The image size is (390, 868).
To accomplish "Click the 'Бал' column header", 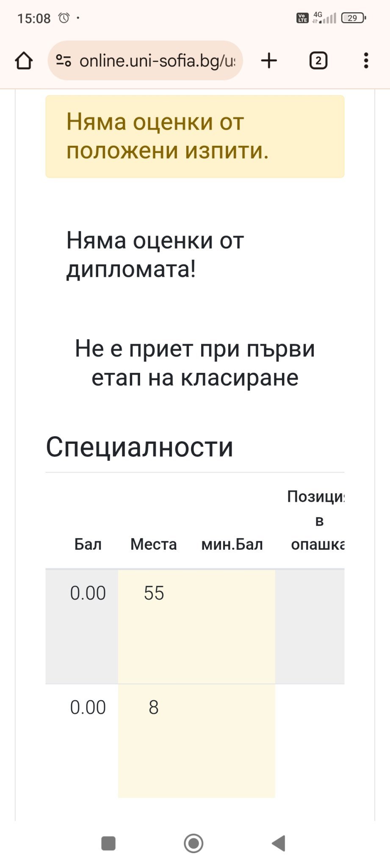I will [x=88, y=544].
